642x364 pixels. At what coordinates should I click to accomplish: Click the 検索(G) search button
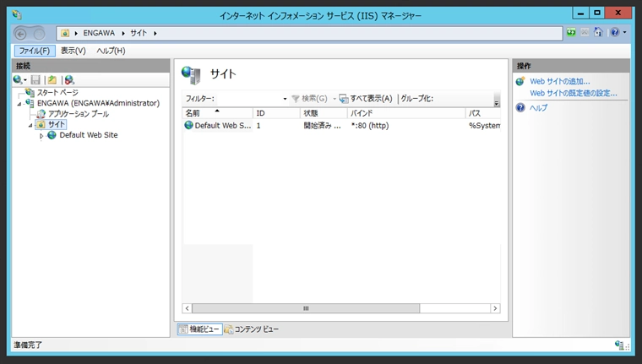[309, 99]
